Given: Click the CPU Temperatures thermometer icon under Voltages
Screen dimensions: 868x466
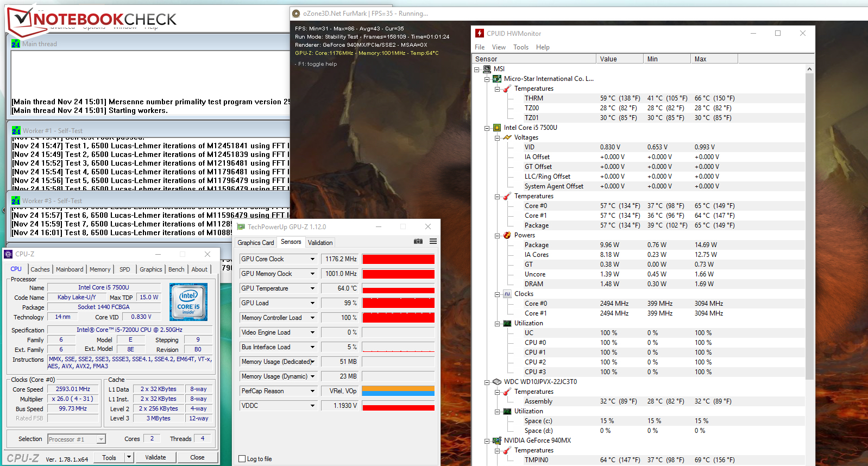Looking at the screenshot, I should (x=507, y=196).
